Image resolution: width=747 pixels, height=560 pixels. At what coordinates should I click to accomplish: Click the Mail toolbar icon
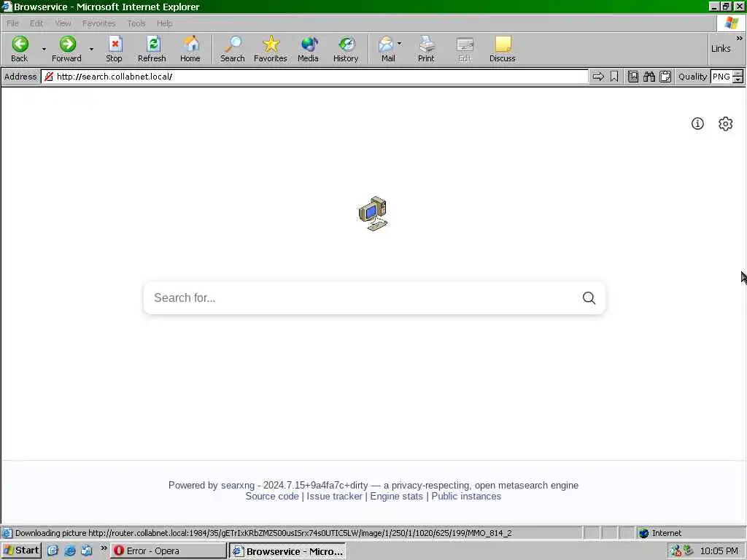[x=388, y=49]
